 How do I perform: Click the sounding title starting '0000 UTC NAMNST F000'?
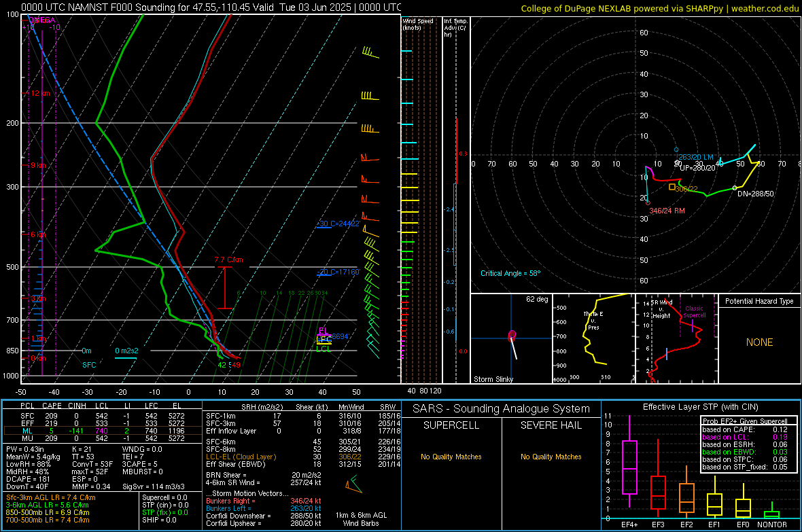(211, 7)
